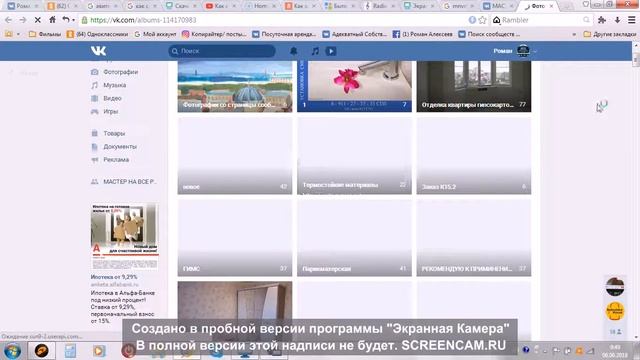640x360 pixels.
Task: Open Другие закладки folder
Action: [x=610, y=34]
